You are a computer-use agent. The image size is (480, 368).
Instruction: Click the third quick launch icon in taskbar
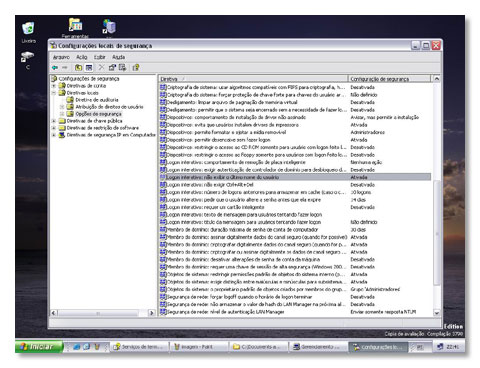click(x=97, y=347)
